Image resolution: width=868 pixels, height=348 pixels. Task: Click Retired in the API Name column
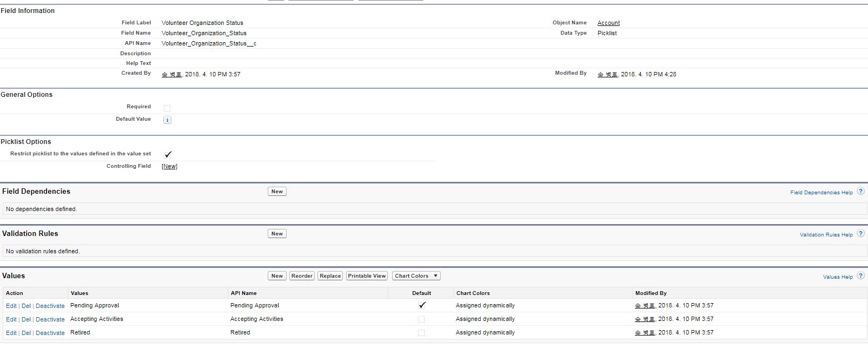click(x=240, y=332)
